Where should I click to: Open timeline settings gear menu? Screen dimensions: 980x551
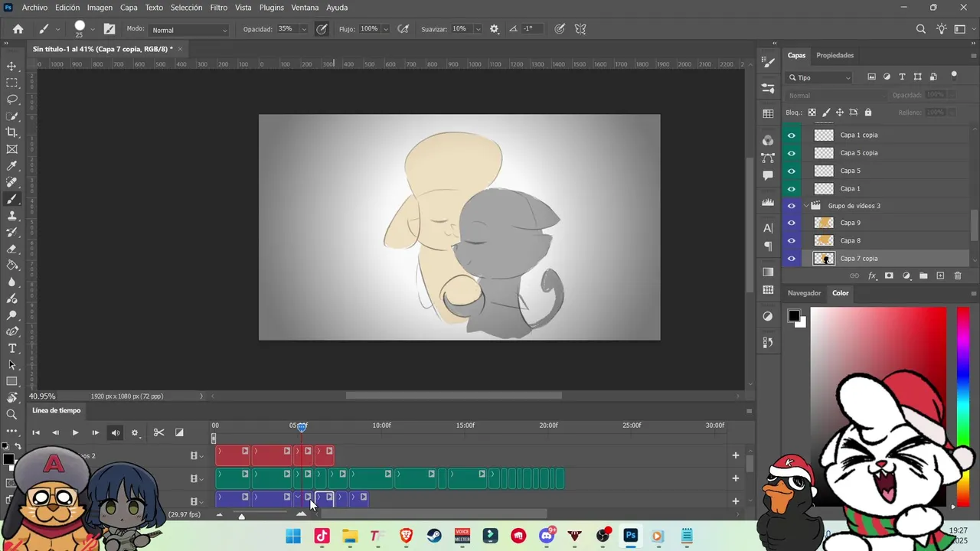tap(135, 432)
